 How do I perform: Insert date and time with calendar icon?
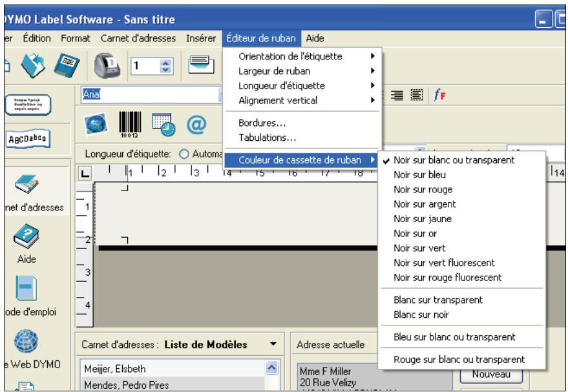(x=163, y=125)
